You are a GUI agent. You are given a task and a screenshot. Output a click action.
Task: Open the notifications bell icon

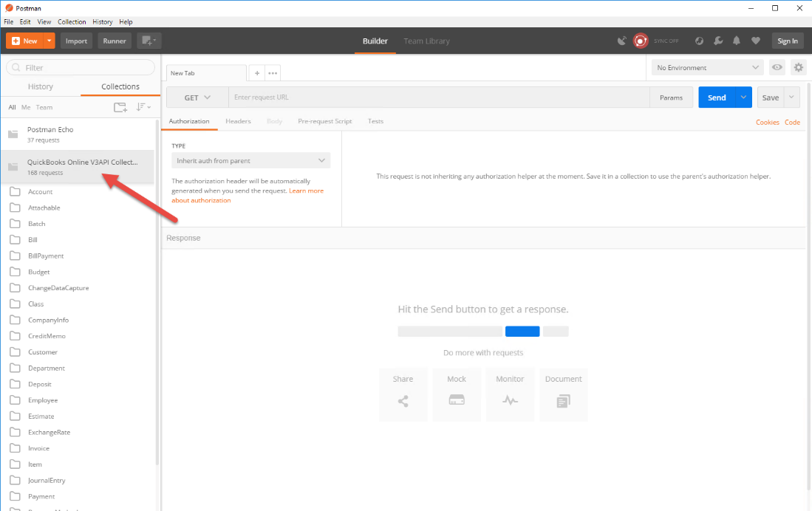click(x=737, y=41)
